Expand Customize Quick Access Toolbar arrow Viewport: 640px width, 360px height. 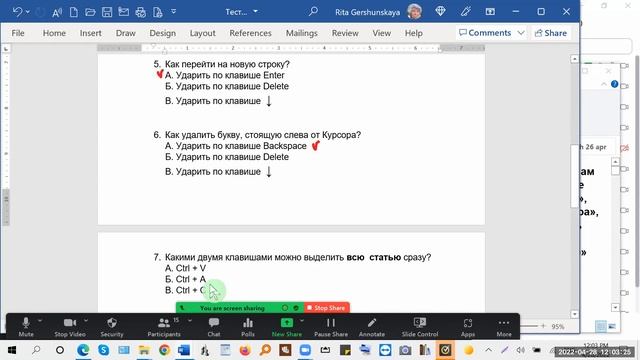(173, 11)
